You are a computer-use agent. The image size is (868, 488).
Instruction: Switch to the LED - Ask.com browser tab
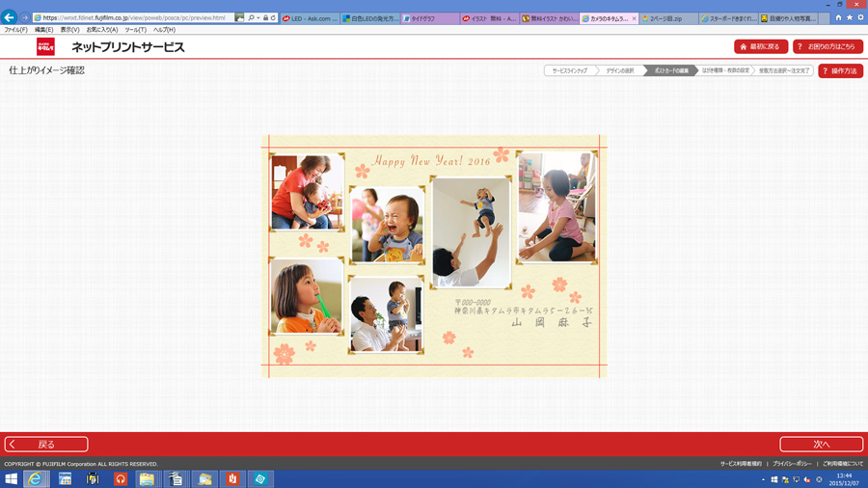tap(310, 18)
